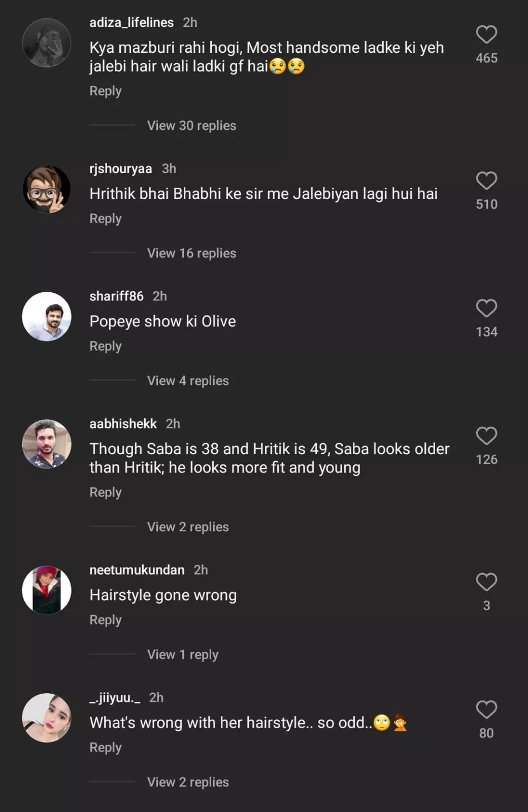Like shariff86's Popeye comment
The width and height of the screenshot is (528, 812).
point(486,308)
